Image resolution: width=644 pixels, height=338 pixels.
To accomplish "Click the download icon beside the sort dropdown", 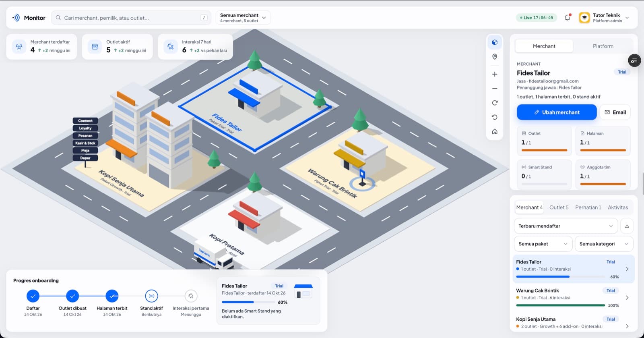I will point(627,226).
